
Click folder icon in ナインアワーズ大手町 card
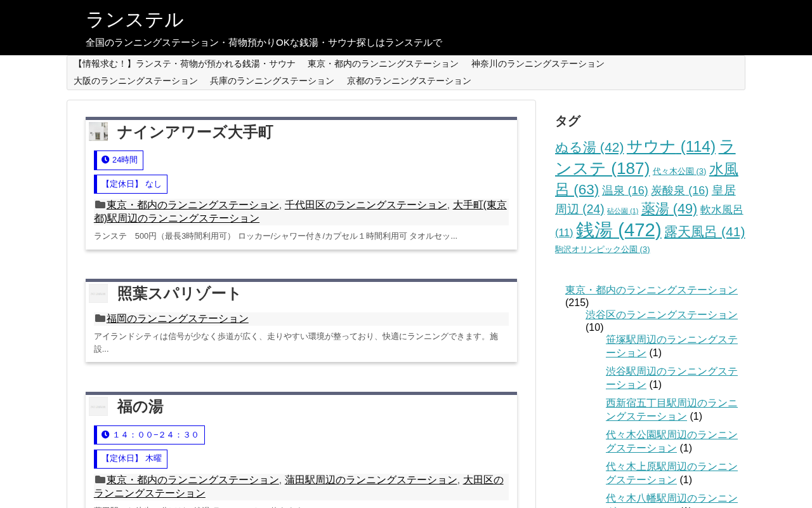[100, 204]
